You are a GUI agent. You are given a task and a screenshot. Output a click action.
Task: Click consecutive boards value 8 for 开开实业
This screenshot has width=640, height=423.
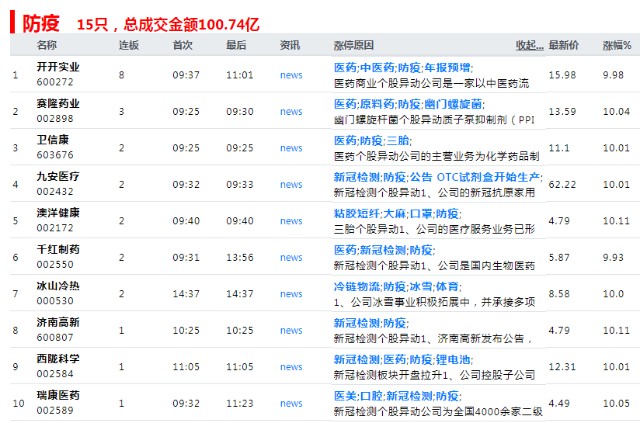pyautogui.click(x=122, y=75)
